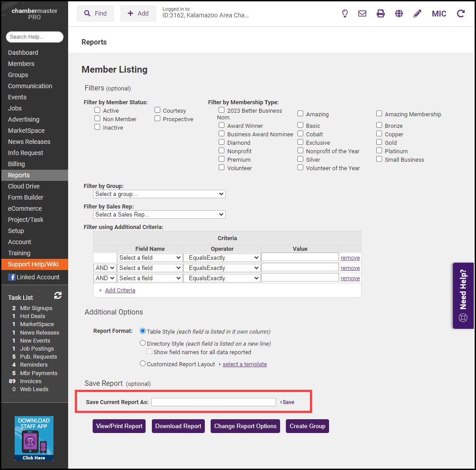Image resolution: width=476 pixels, height=470 pixels.
Task: Click the lightbulb ideas icon in header
Action: tap(345, 13)
